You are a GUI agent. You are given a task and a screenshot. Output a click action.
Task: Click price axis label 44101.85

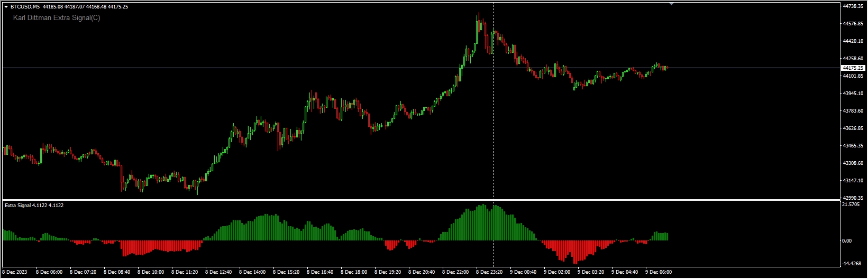tap(853, 76)
